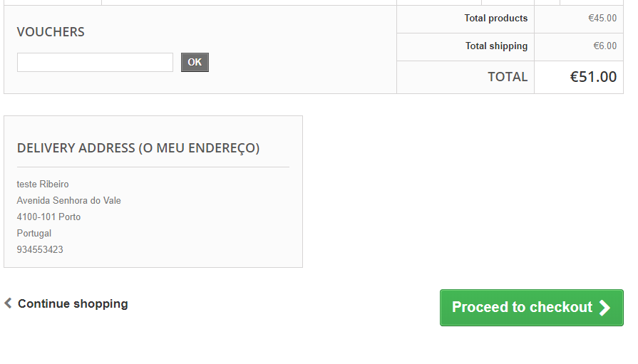Select the €6.00 shipping amount
Viewport: 638px width, 364px height.
click(x=604, y=46)
